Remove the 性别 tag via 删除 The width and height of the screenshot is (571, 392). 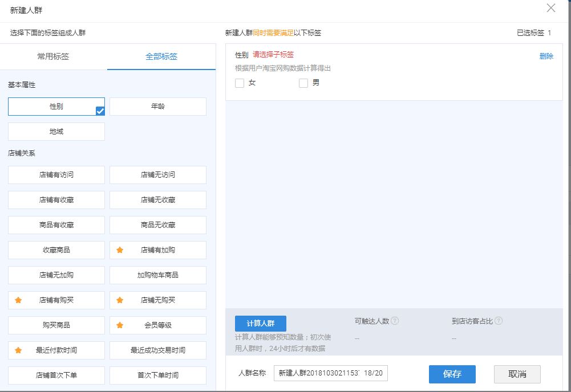click(x=546, y=56)
